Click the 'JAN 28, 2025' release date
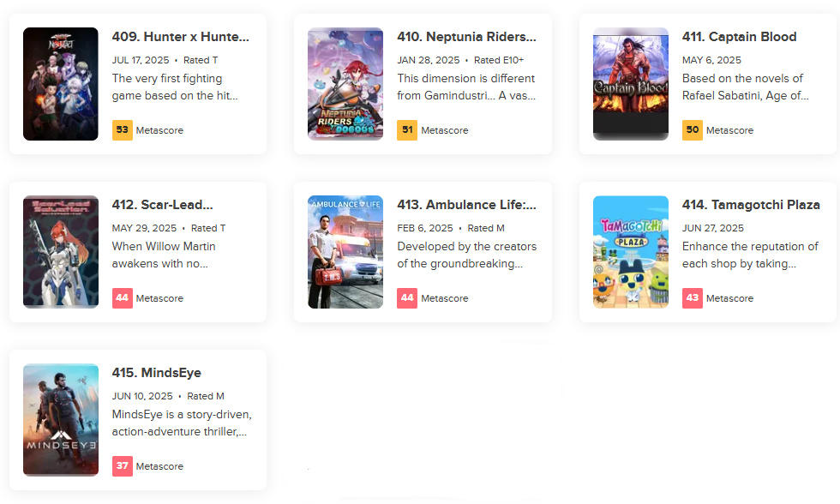840x504 pixels. 428,61
